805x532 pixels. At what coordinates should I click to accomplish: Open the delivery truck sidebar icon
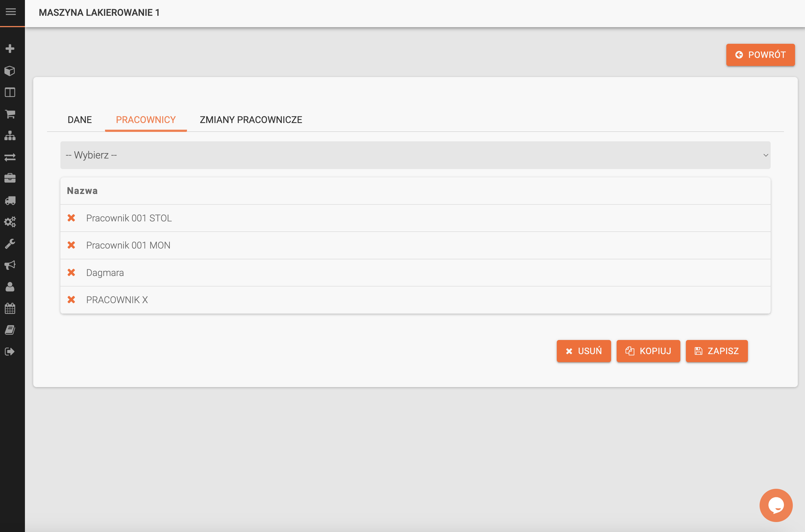[10, 201]
